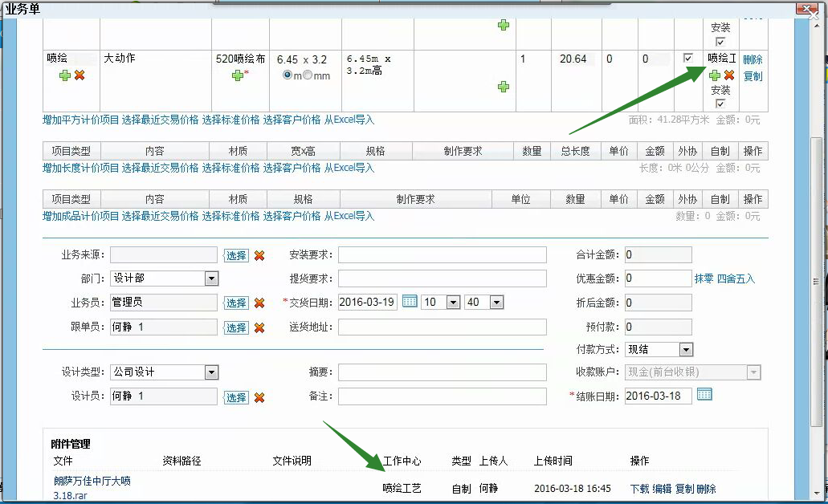Click 增加平方计价项目 link
This screenshot has width=828, height=504.
pos(80,120)
